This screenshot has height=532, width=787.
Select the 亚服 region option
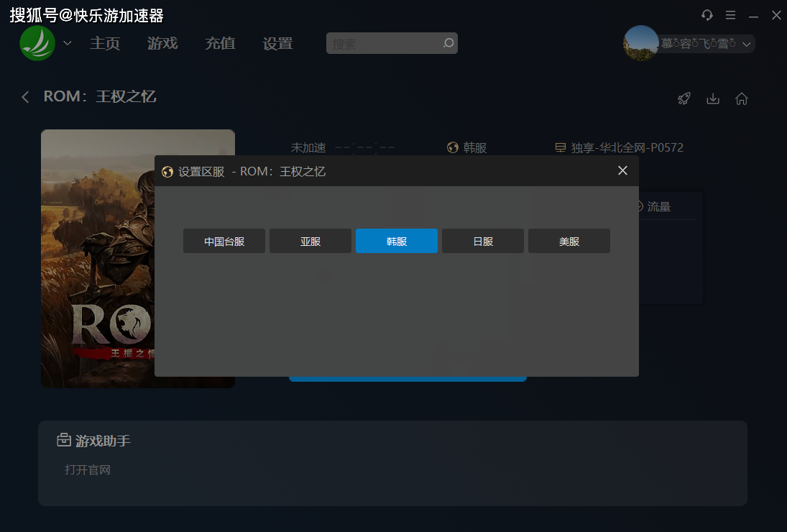(x=310, y=242)
